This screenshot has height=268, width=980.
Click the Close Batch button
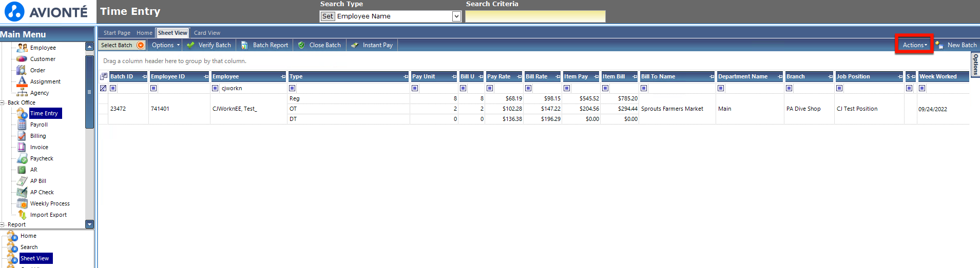[319, 45]
